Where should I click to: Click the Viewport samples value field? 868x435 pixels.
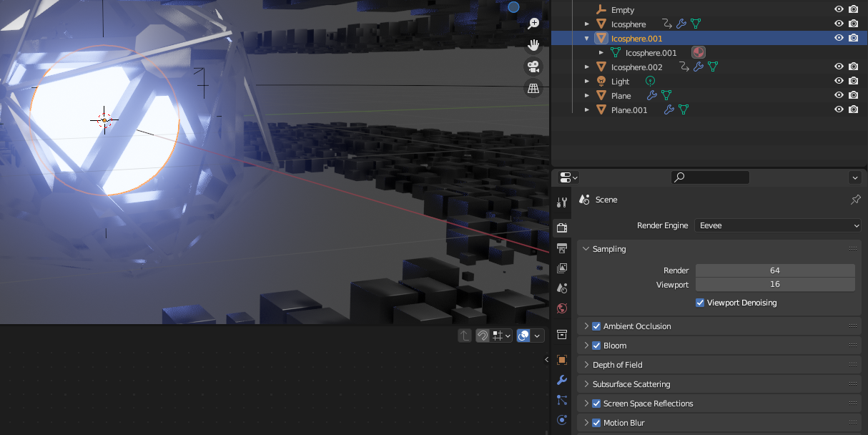click(775, 284)
